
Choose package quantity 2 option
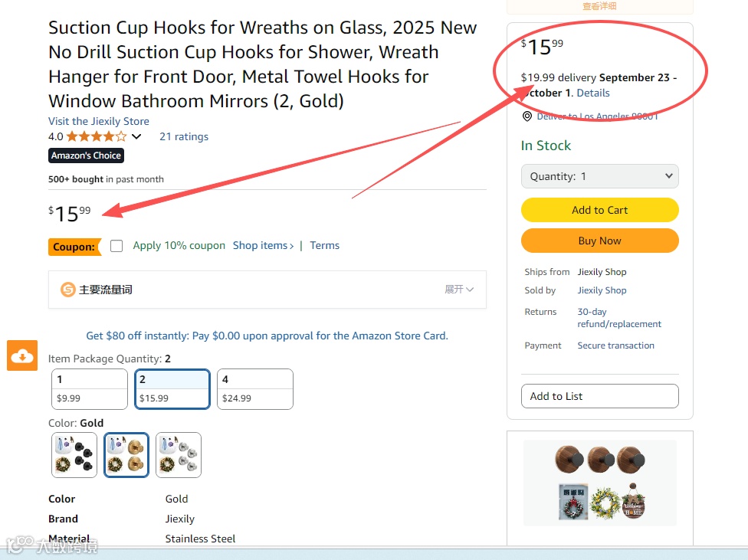172,388
